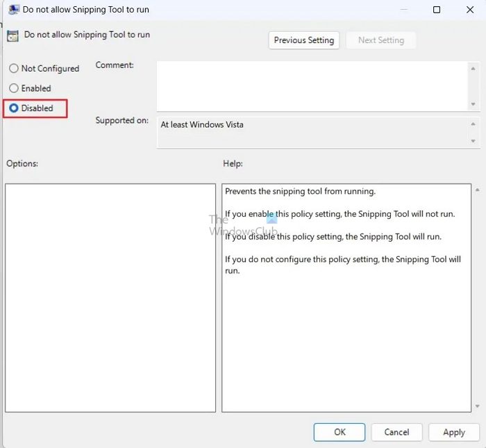Maximize the policy dialog window

(437, 10)
